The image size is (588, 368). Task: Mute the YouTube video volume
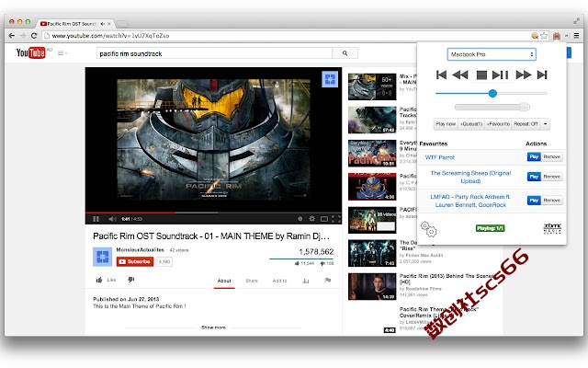pos(112,219)
